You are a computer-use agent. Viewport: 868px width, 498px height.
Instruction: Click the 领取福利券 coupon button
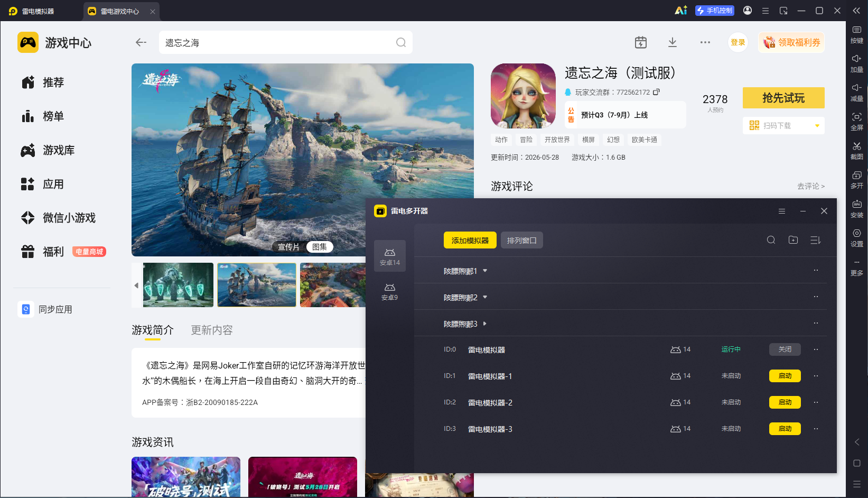click(791, 42)
